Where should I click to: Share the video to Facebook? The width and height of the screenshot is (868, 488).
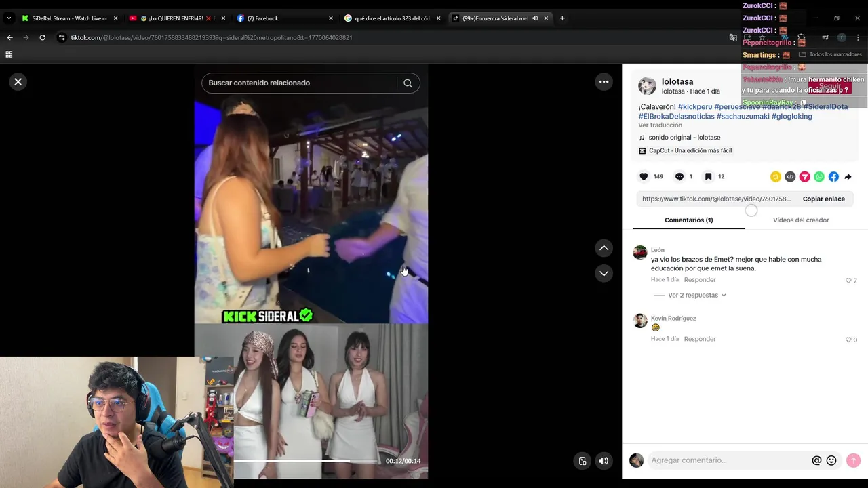833,177
